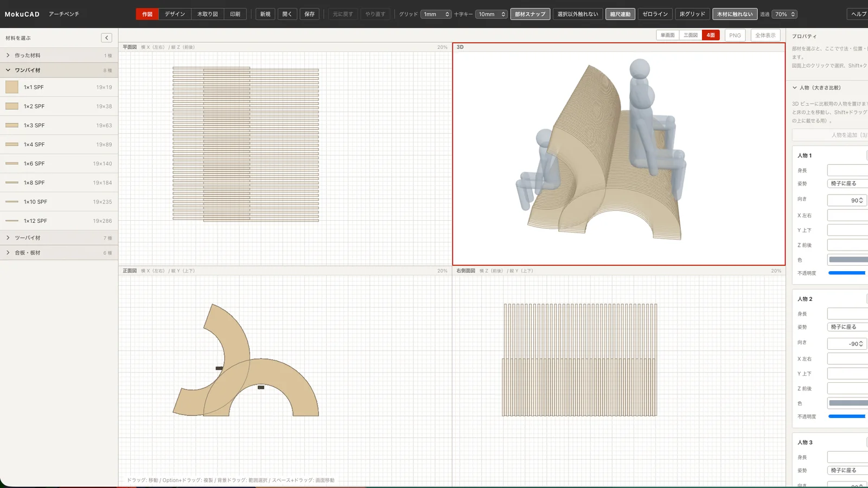The height and width of the screenshot is (488, 868).
Task: Click 人物 1 身長 input field
Action: tap(847, 170)
